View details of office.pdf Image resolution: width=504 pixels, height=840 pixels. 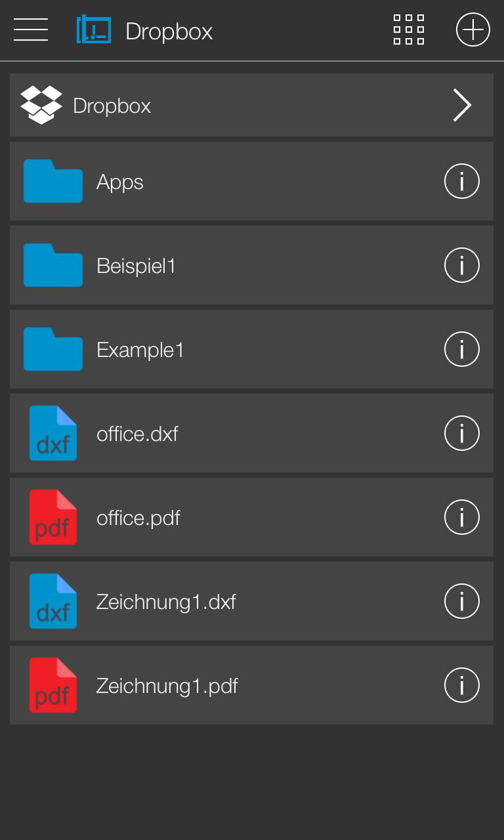[462, 517]
